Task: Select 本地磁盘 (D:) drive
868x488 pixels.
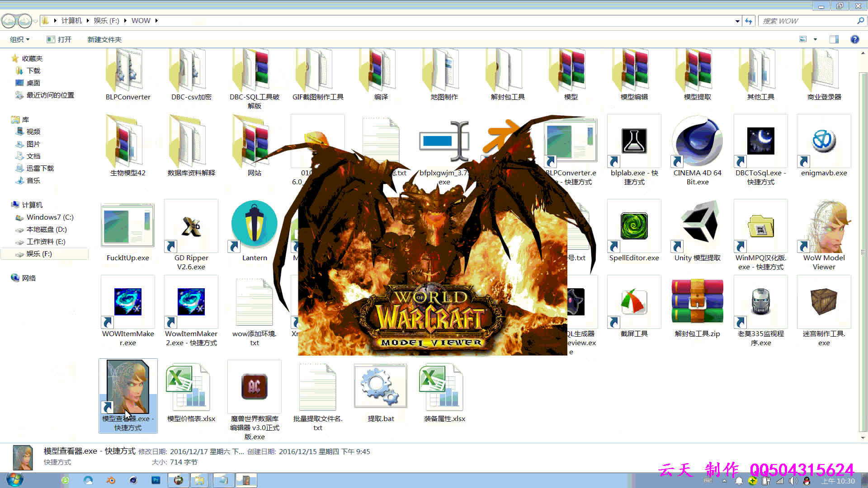Action: click(47, 230)
